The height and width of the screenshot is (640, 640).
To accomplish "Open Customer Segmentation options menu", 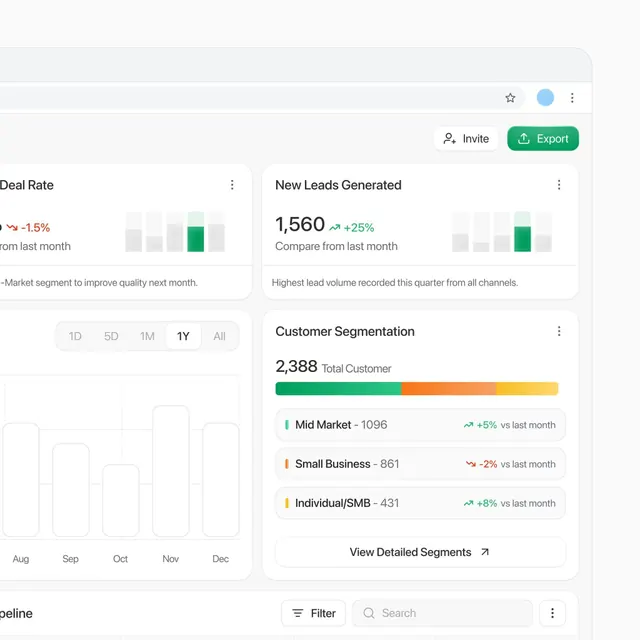I will pyautogui.click(x=559, y=331).
